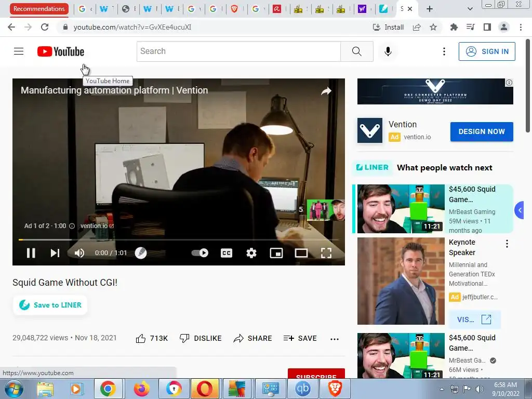
Task: Click SAVE to playlist
Action: coord(300,338)
